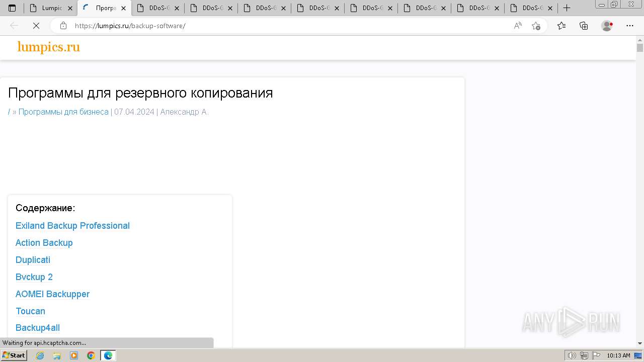Stop loading the page with X button
The width and height of the screenshot is (644, 362).
click(x=36, y=26)
